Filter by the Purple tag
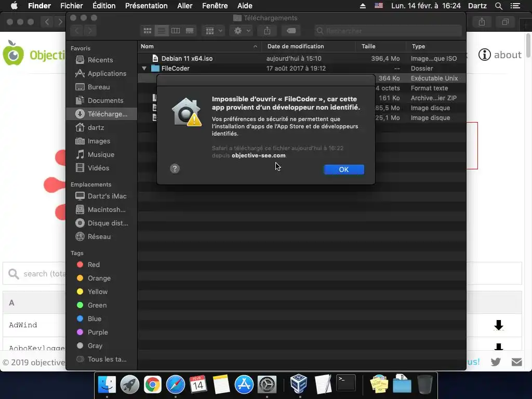The height and width of the screenshot is (399, 532). 101,332
